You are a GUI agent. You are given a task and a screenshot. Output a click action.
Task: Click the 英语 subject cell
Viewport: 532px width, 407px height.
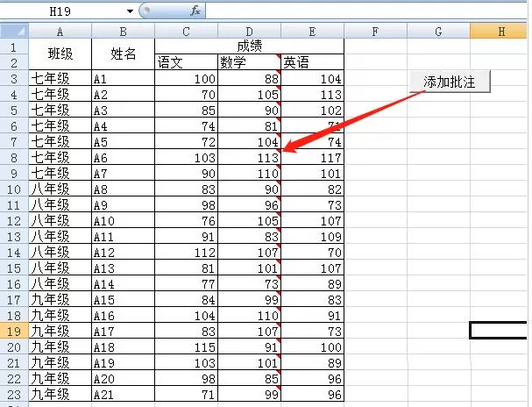pos(313,62)
